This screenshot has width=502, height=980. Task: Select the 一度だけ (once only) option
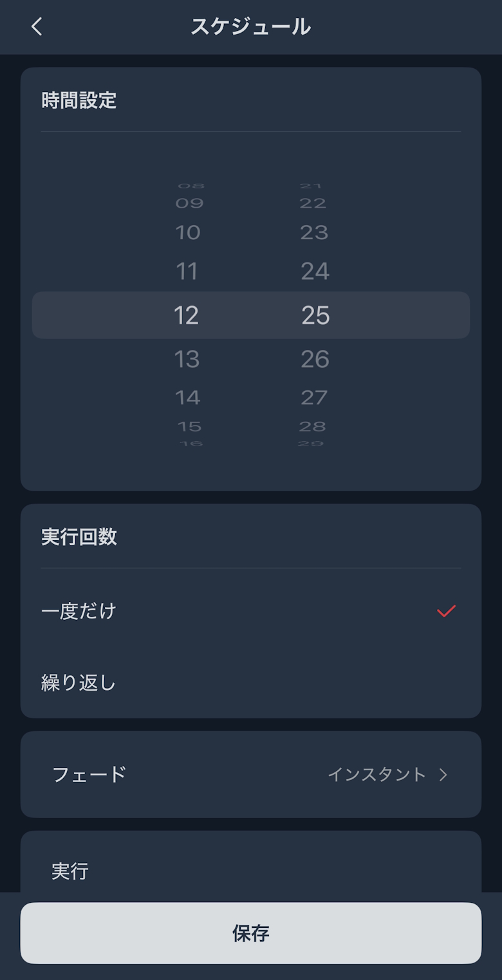tap(79, 611)
